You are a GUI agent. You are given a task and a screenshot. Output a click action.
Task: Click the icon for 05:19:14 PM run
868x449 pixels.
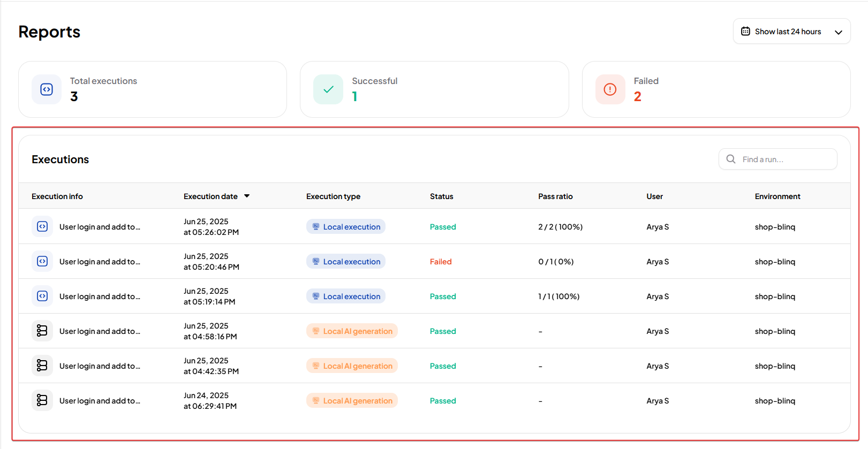(42, 296)
